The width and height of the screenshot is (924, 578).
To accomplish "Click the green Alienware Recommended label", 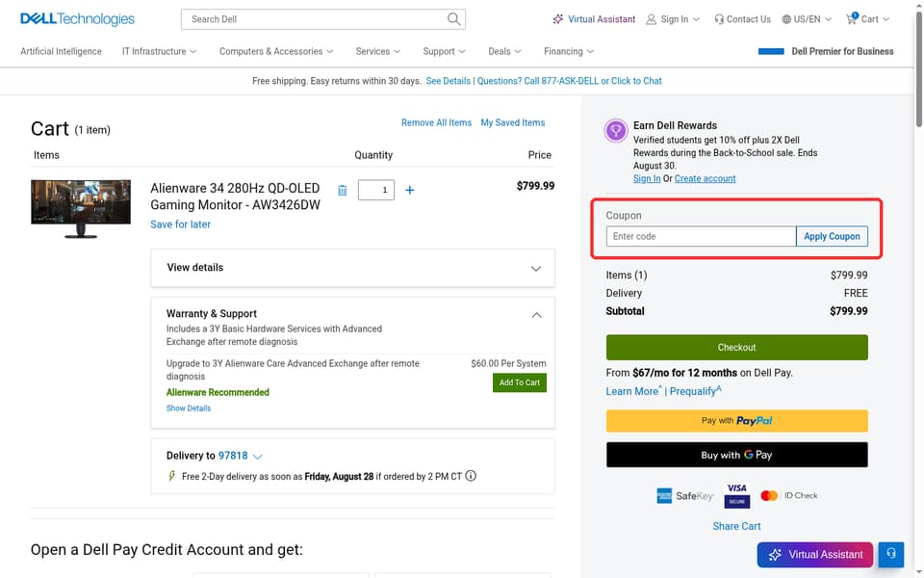I will (x=218, y=393).
